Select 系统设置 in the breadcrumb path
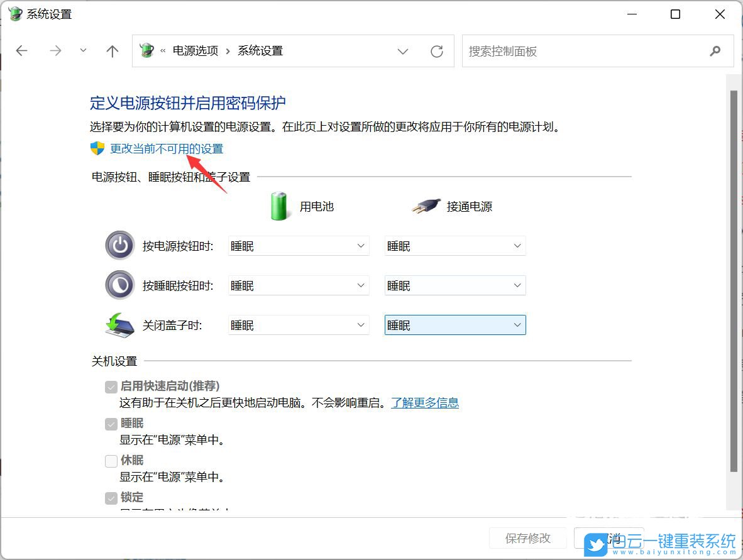Image resolution: width=743 pixels, height=560 pixels. click(x=260, y=51)
